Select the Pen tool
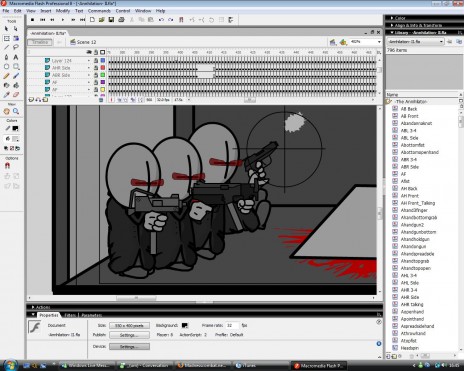The width and height of the screenshot is (464, 371). pos(6,57)
